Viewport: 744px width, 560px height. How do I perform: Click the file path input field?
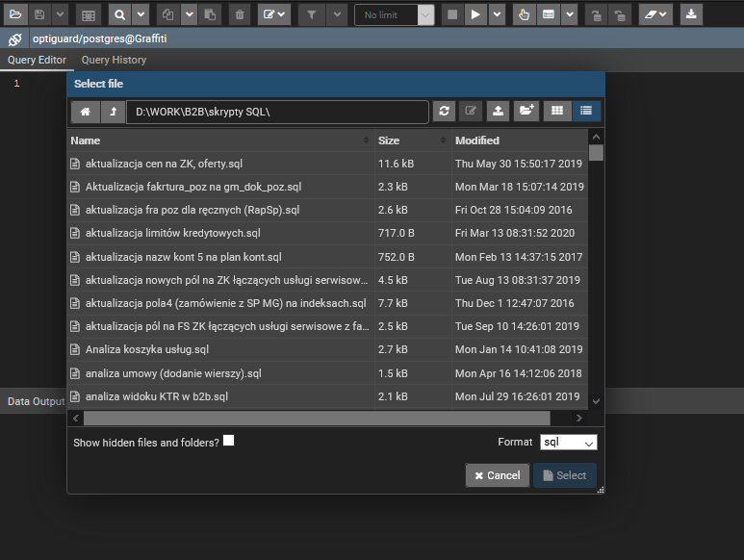(277, 112)
